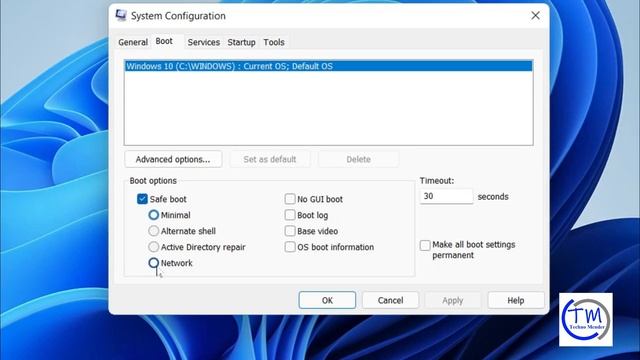The width and height of the screenshot is (640, 360).
Task: Click the Timeout seconds input field
Action: point(446,196)
